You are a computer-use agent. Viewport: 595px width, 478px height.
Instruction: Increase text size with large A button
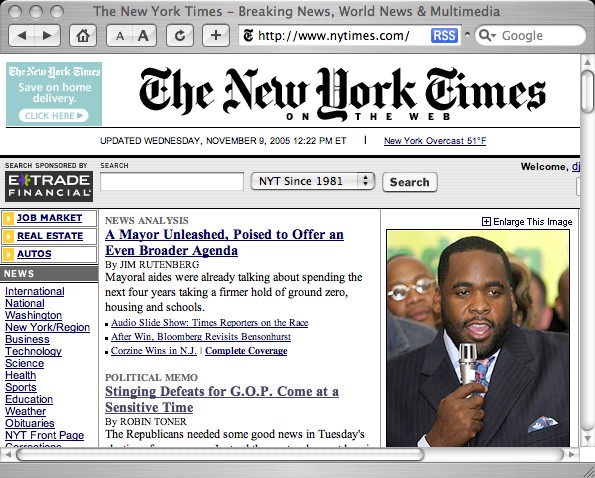pyautogui.click(x=144, y=36)
